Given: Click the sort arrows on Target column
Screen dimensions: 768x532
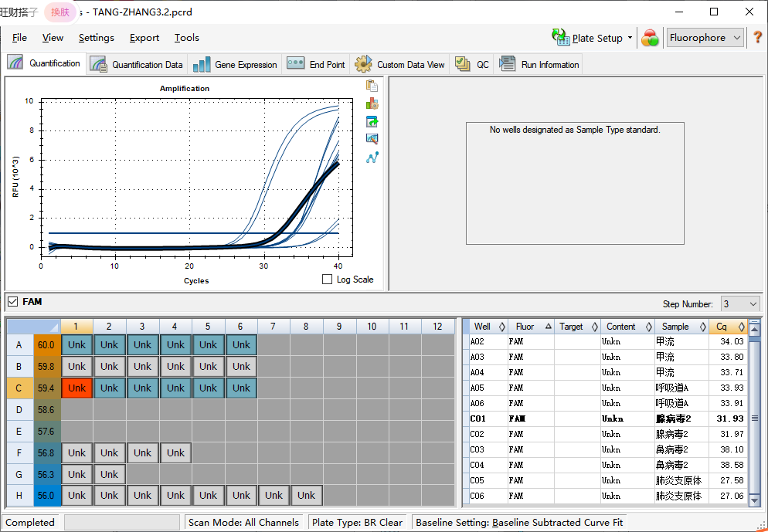Looking at the screenshot, I should pyautogui.click(x=595, y=327).
